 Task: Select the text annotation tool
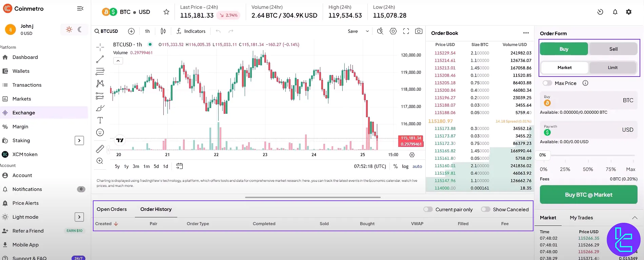[100, 120]
